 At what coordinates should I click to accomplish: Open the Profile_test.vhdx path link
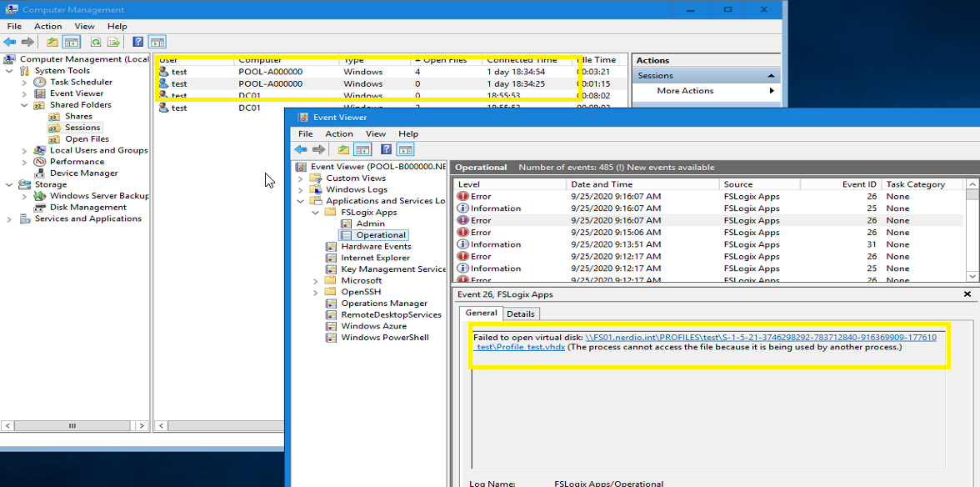pos(704,342)
